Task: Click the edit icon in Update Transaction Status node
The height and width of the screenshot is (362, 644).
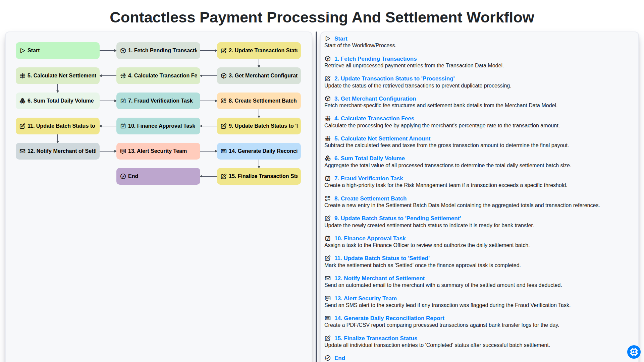Action: point(224,51)
